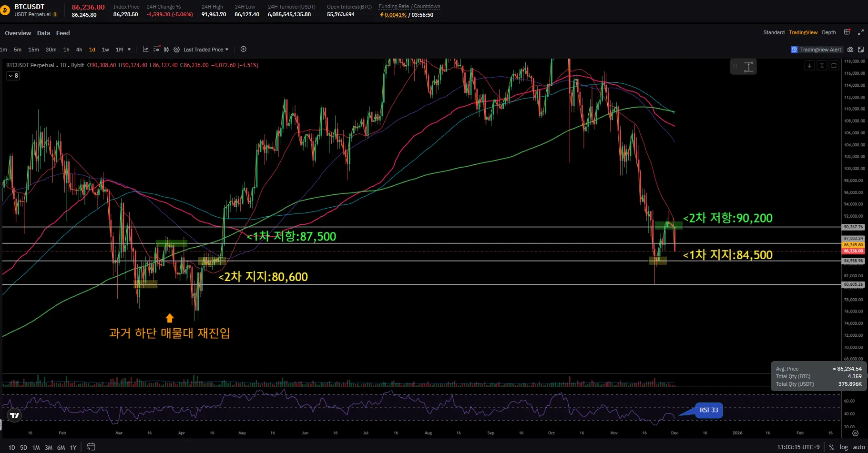
Task: Open chart settings hexagon icon
Action: 176,50
